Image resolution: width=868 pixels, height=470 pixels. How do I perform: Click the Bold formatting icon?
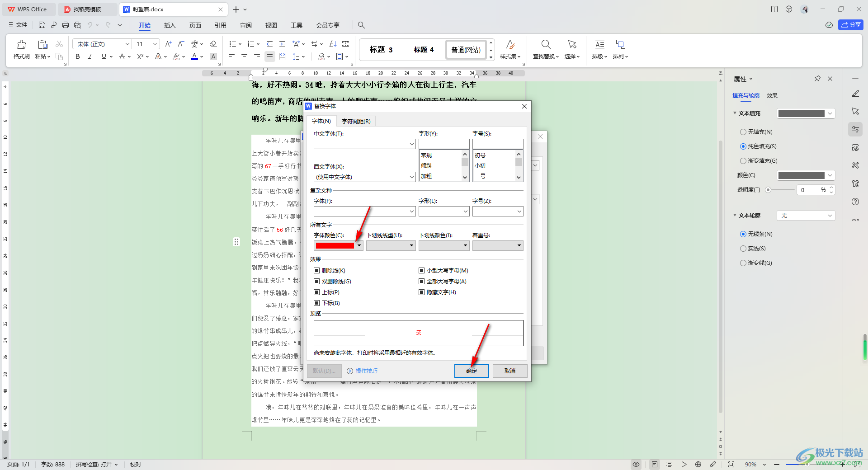[x=78, y=56]
